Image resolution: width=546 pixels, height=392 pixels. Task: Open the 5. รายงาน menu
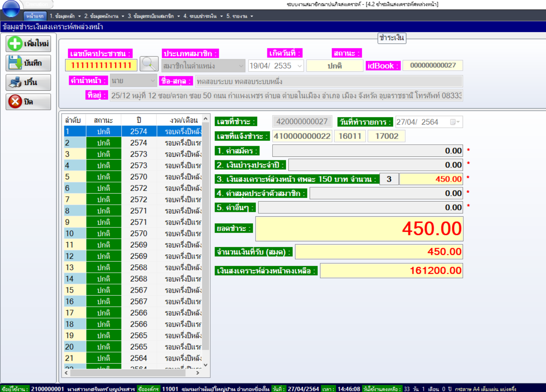point(239,16)
